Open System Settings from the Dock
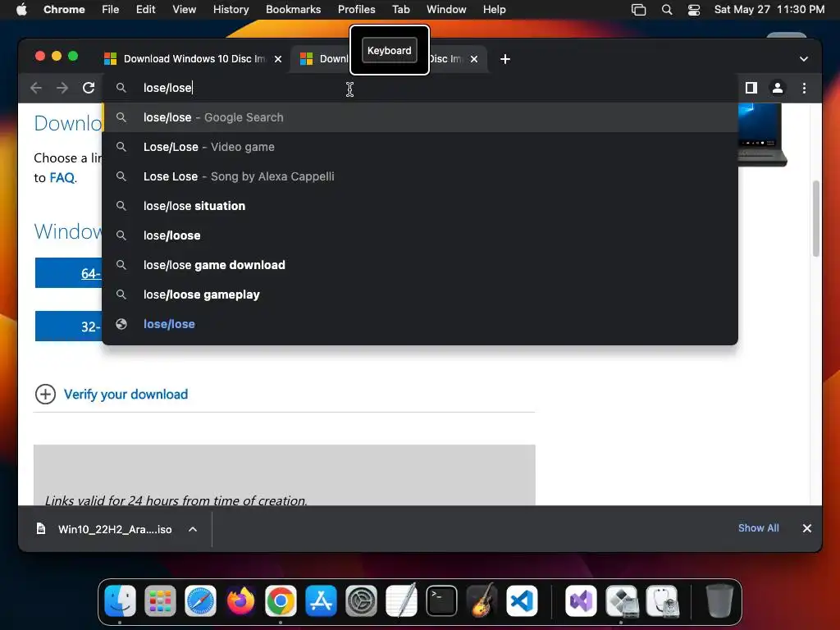 [x=361, y=600]
